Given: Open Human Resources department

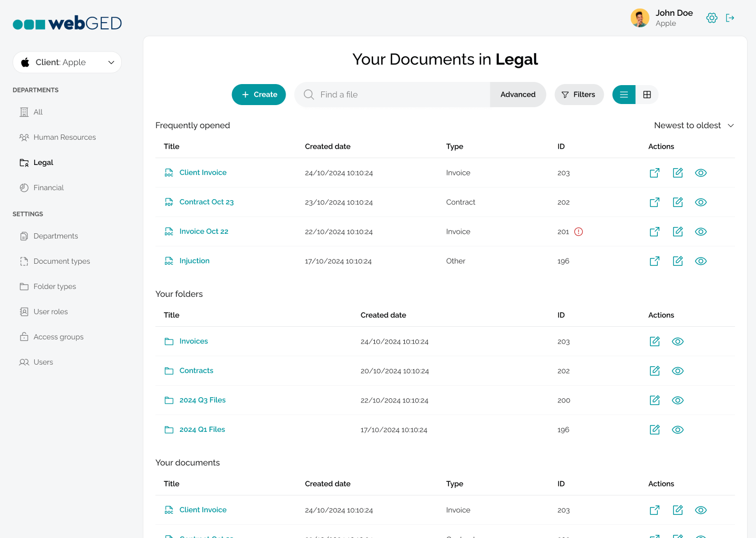Looking at the screenshot, I should pyautogui.click(x=58, y=137).
